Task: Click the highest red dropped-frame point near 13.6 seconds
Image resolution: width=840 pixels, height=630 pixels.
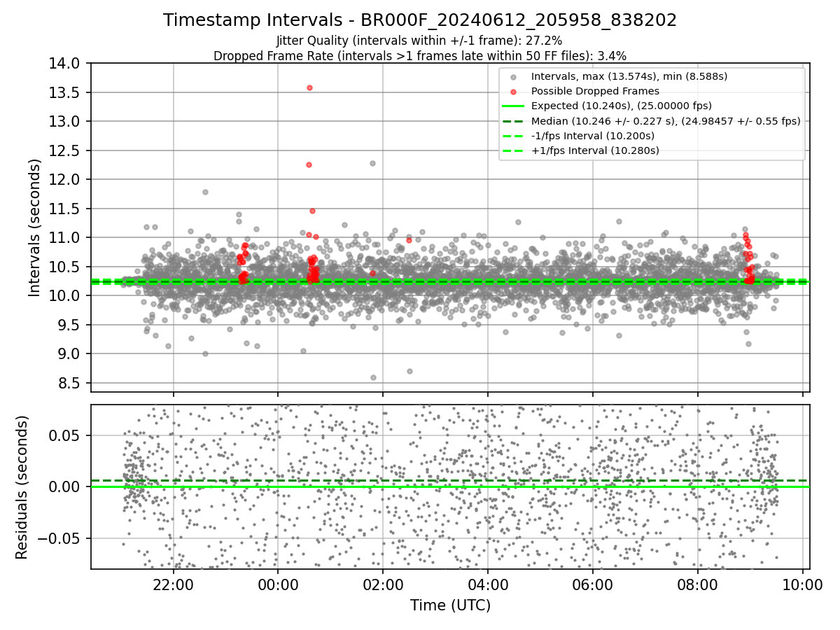Action: coord(309,87)
